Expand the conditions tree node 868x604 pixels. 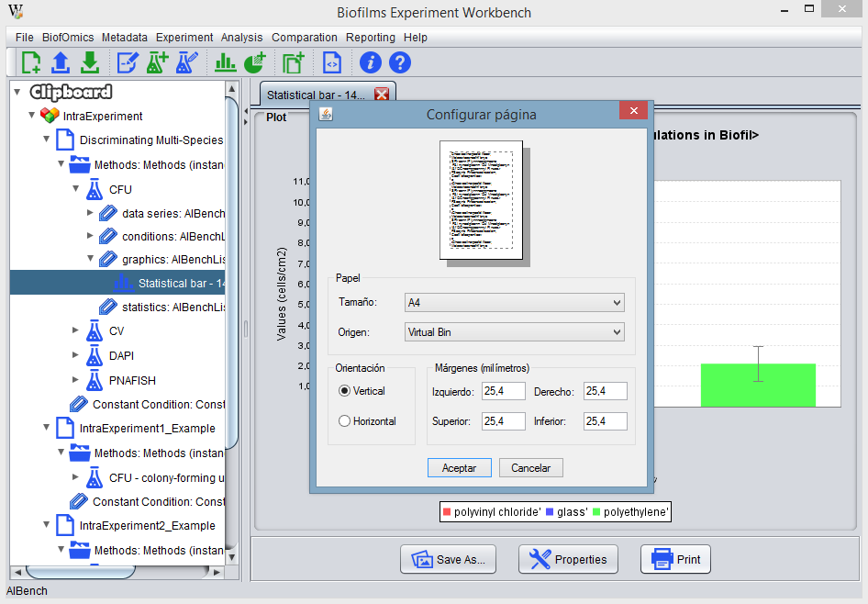(90, 236)
